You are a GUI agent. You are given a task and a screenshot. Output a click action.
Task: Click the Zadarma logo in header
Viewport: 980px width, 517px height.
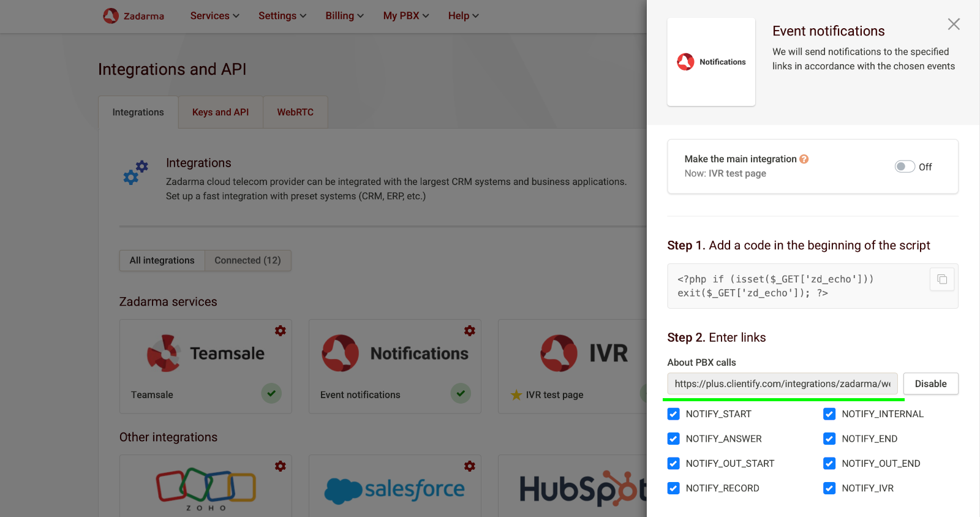pos(134,16)
